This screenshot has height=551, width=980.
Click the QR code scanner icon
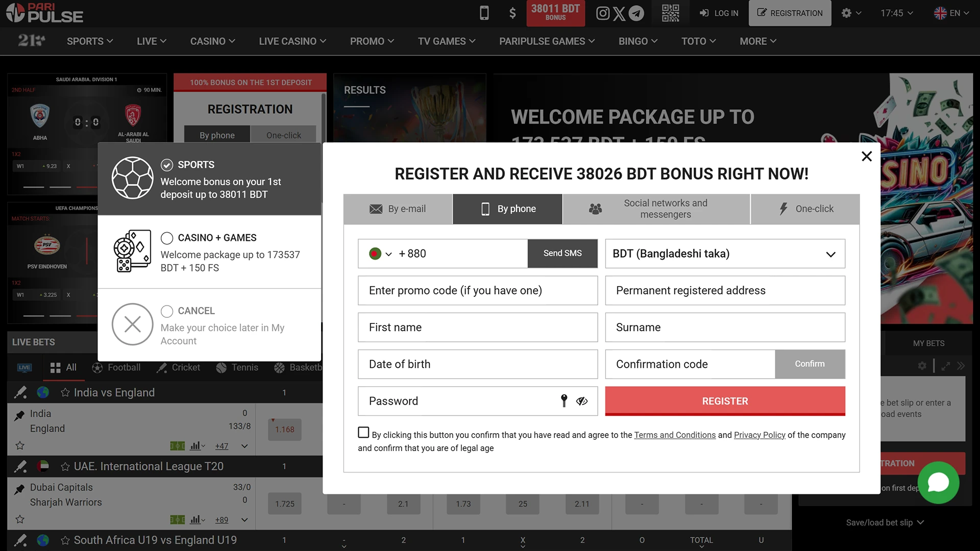(x=670, y=13)
